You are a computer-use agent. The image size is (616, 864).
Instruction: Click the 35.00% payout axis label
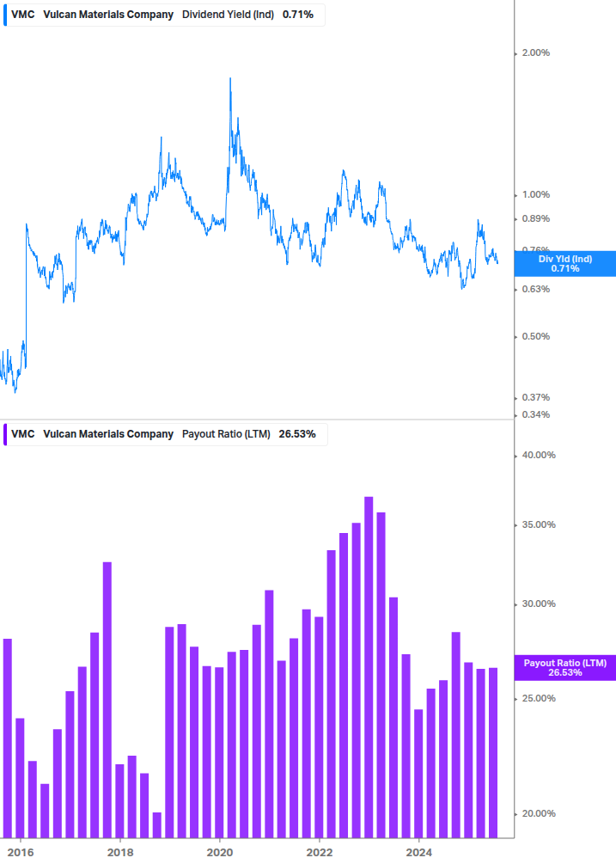pos(539,524)
